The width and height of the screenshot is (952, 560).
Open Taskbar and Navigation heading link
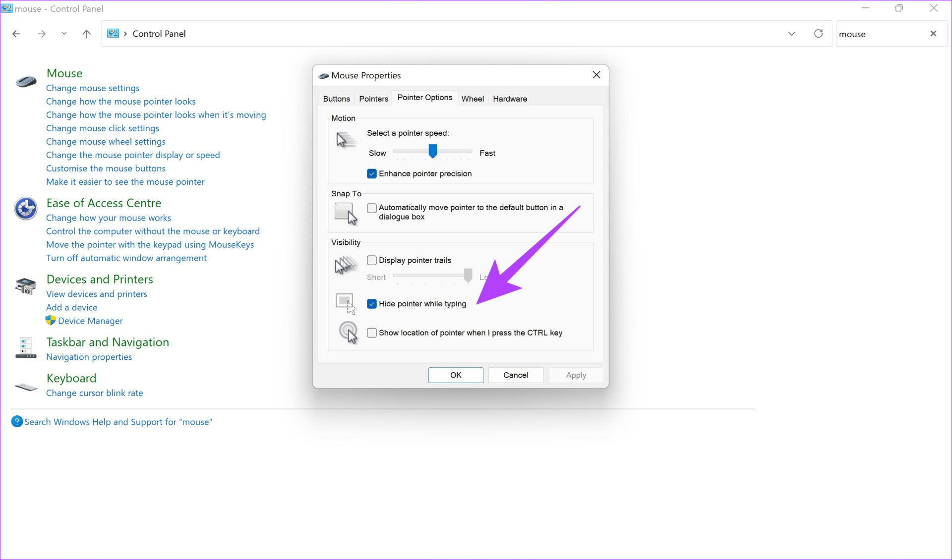click(x=108, y=342)
